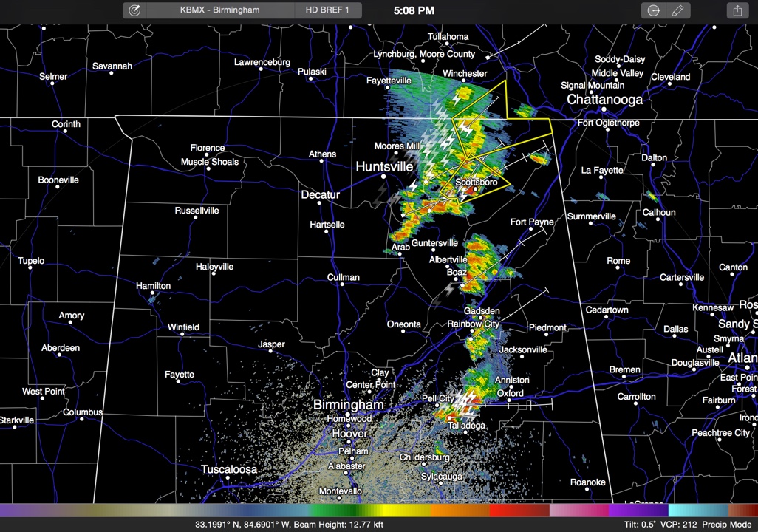Expand the HD BREF 1 product menu
This screenshot has width=758, height=532.
point(328,10)
